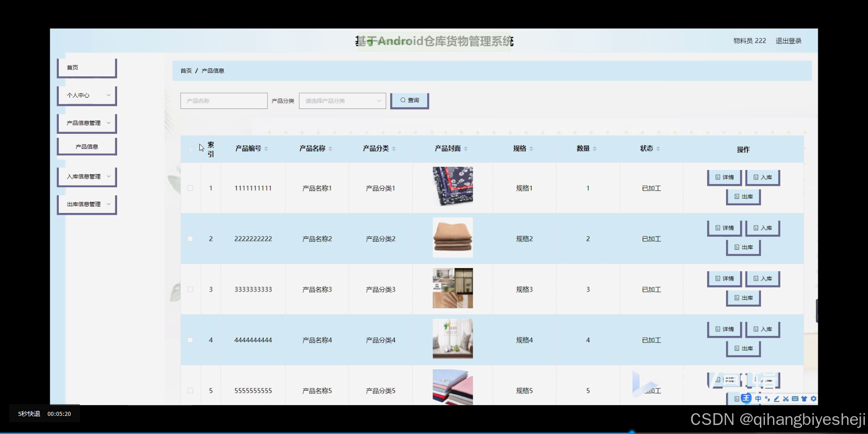Select the handwriting pen icon in IME toolbar
Image resolution: width=868 pixels, height=434 pixels.
point(777,399)
